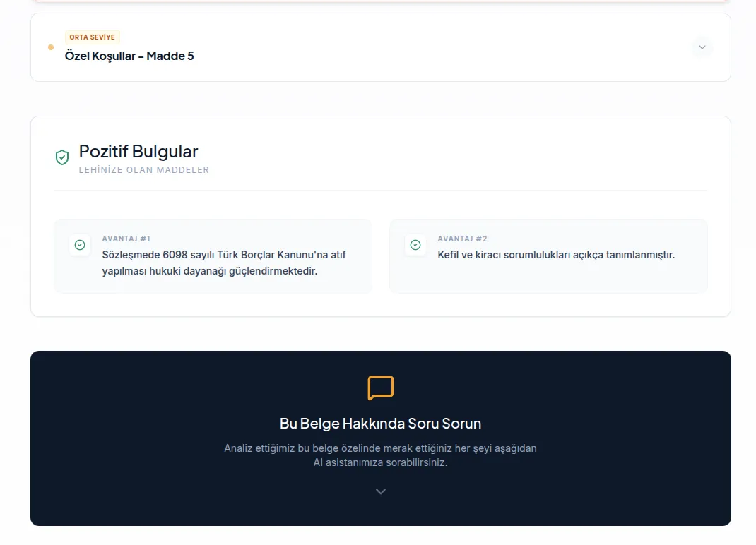Click the LEHİNİZE OLAN MADDELER subtitle
Viewport: 756px width, 545px height.
[x=144, y=170]
